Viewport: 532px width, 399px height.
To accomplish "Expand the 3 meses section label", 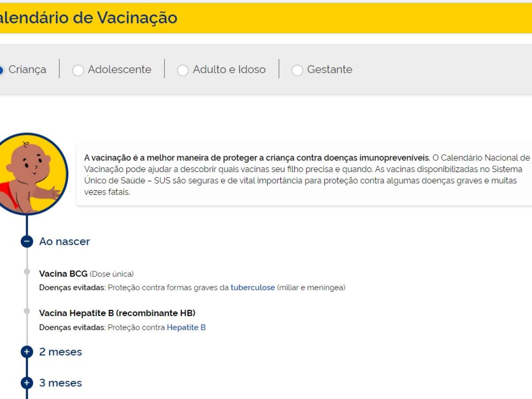I will 60,383.
